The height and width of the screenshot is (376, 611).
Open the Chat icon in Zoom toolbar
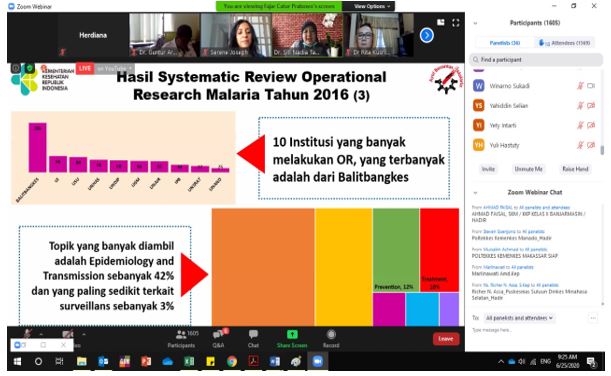(253, 334)
